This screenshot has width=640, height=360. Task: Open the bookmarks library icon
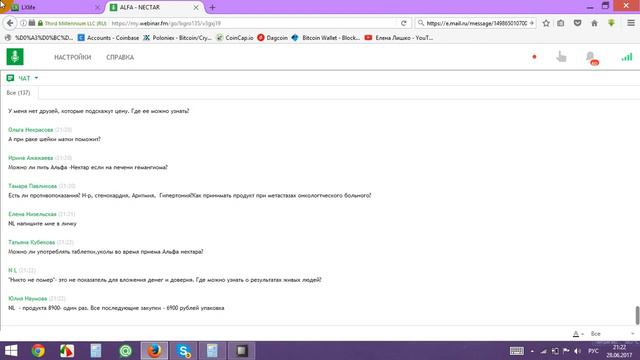click(x=561, y=23)
